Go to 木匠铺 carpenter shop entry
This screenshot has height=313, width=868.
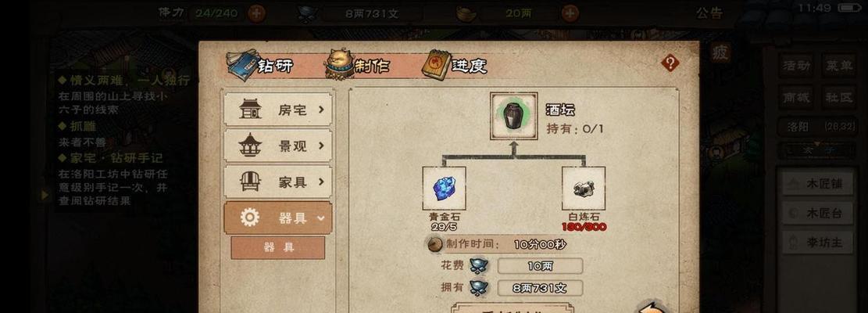(818, 184)
